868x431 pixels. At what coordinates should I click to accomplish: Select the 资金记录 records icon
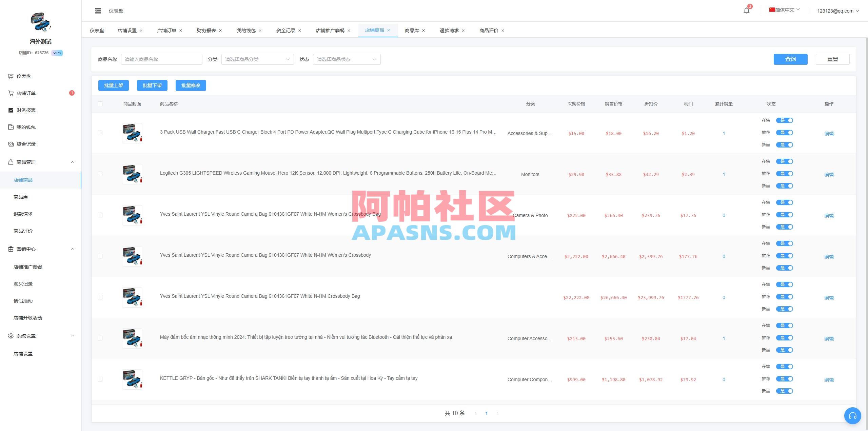10,144
